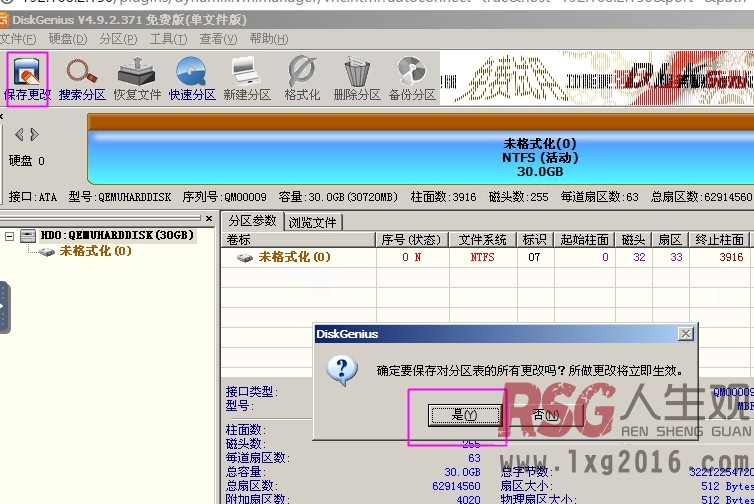
Task: Click the 扇区 column header
Action: pos(670,239)
